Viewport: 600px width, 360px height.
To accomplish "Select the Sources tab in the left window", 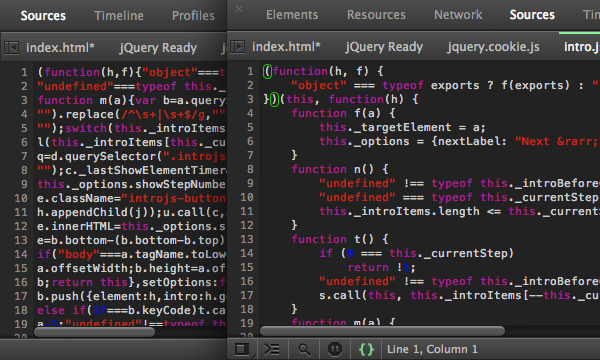I will [43, 16].
